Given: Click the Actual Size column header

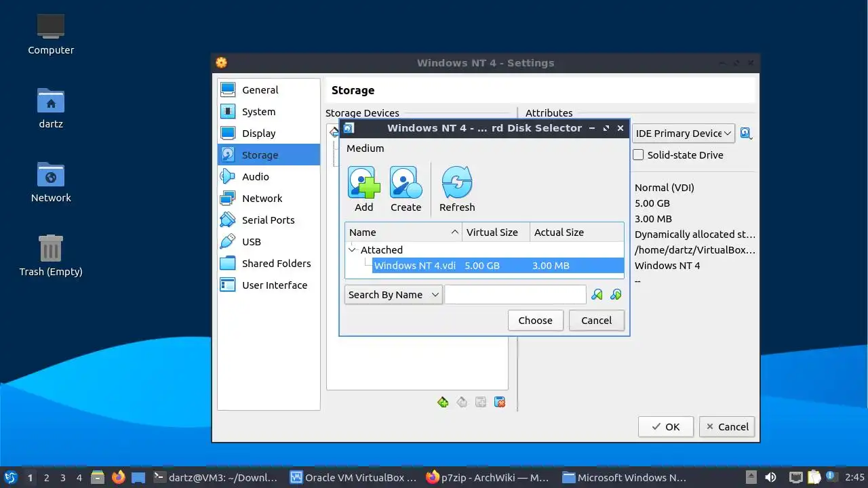Looking at the screenshot, I should (x=577, y=232).
